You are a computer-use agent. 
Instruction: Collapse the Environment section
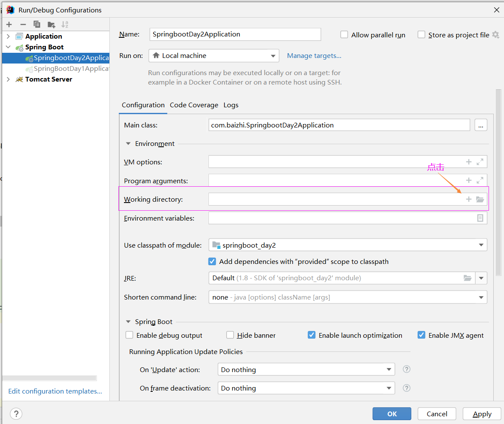point(128,143)
